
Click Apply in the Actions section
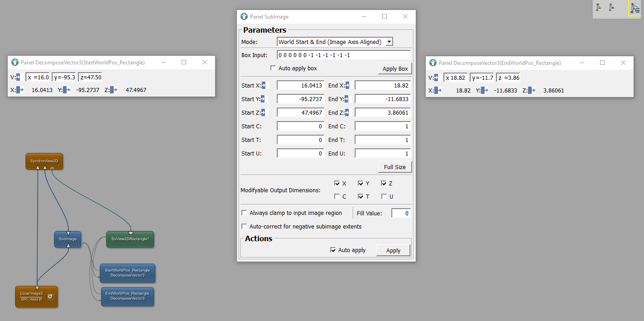tap(393, 250)
